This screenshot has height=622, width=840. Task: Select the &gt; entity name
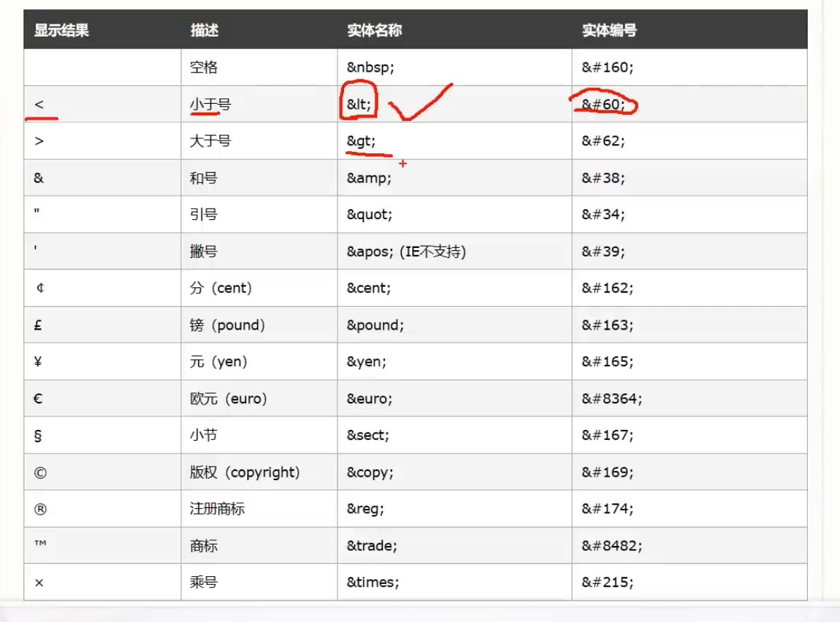(361, 141)
